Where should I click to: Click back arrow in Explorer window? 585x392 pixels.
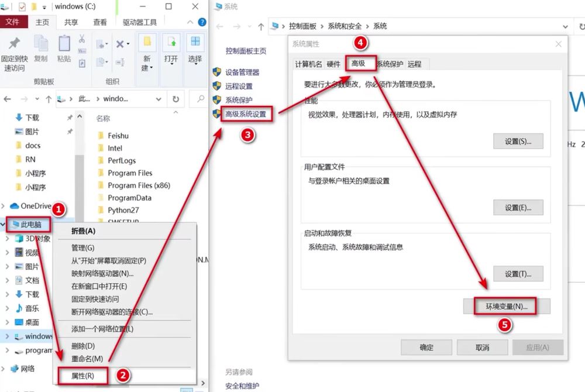coord(7,99)
